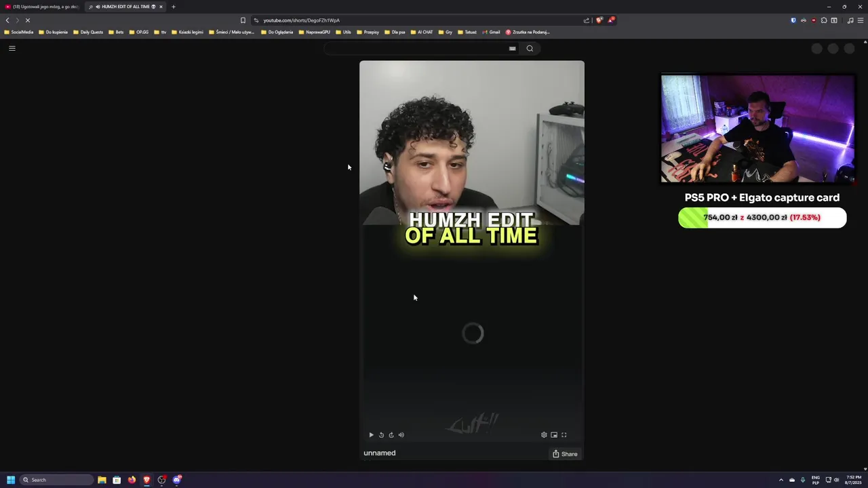This screenshot has width=868, height=488.
Task: Stop page loading with the X button
Action: pos(28,20)
